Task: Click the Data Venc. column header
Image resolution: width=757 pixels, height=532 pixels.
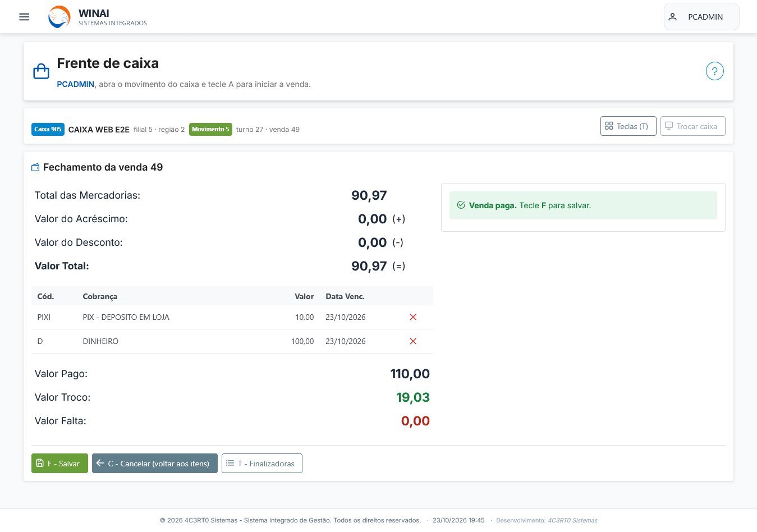Action: (x=345, y=296)
